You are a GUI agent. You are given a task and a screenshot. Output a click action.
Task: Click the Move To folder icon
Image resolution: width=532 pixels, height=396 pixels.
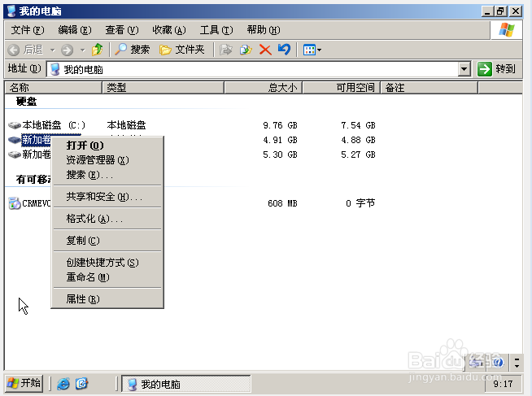pos(225,50)
